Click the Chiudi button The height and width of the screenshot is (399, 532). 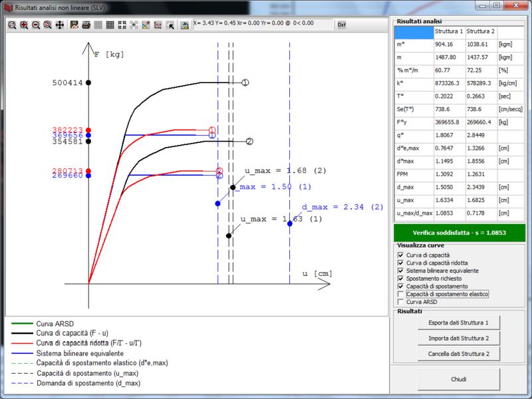(x=459, y=379)
